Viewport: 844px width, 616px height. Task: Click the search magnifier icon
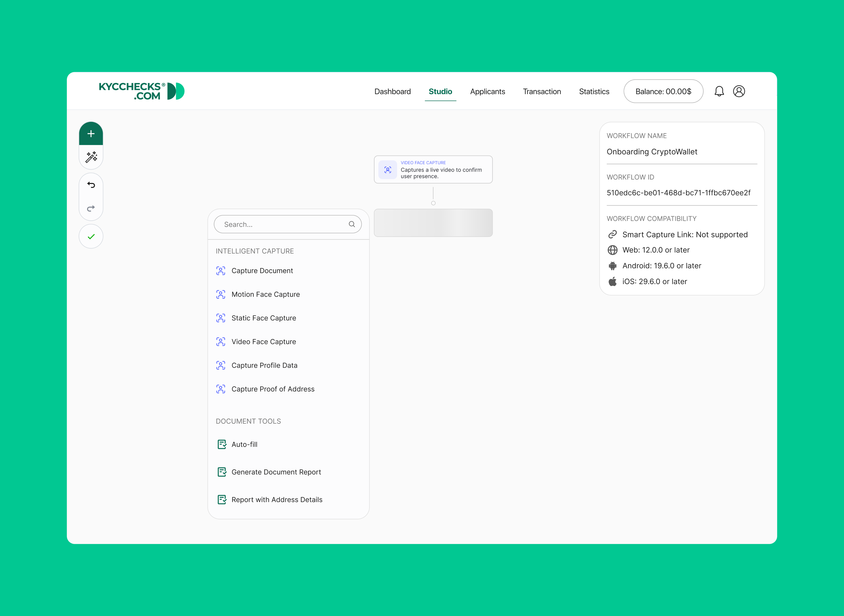pos(352,224)
